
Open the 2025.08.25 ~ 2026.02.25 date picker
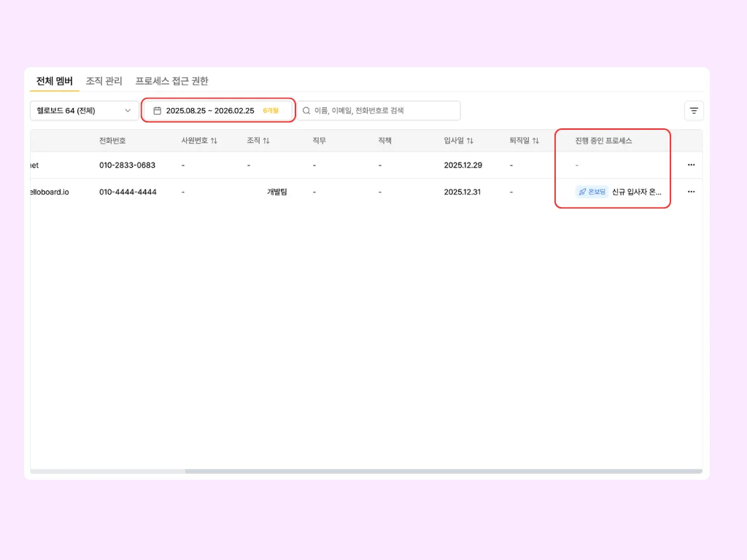tap(210, 111)
